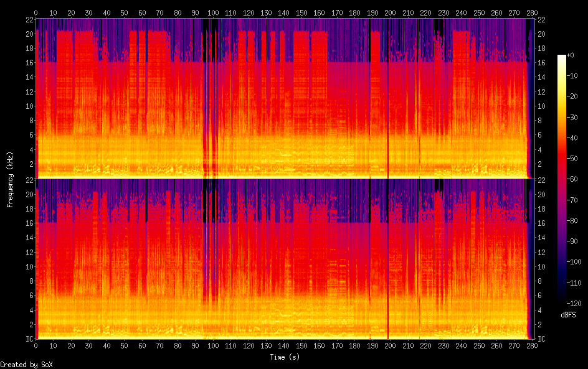Click the 100 tick on the bottom time axis
The image size is (588, 369).
pos(213,345)
